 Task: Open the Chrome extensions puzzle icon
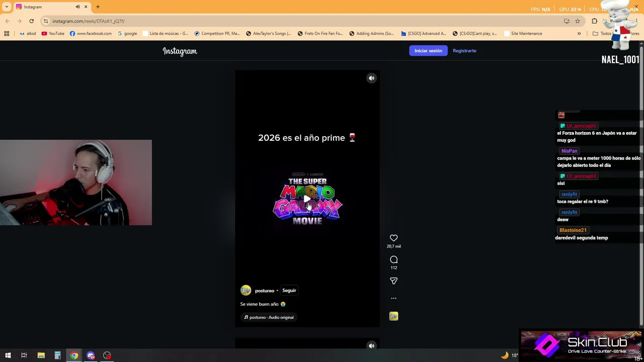594,21
